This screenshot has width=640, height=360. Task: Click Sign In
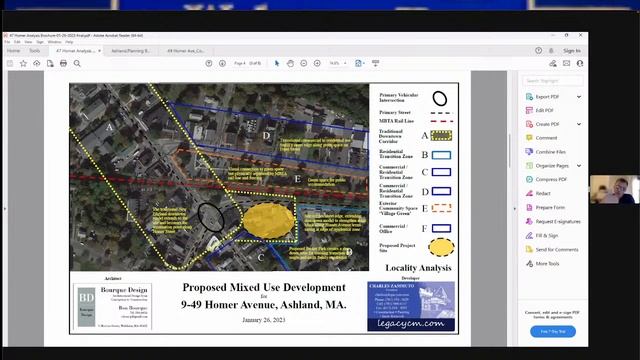[x=572, y=51]
